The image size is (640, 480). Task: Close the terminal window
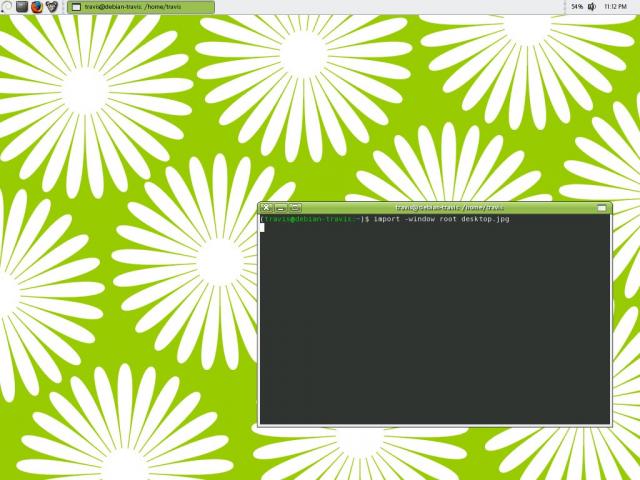coord(266,208)
